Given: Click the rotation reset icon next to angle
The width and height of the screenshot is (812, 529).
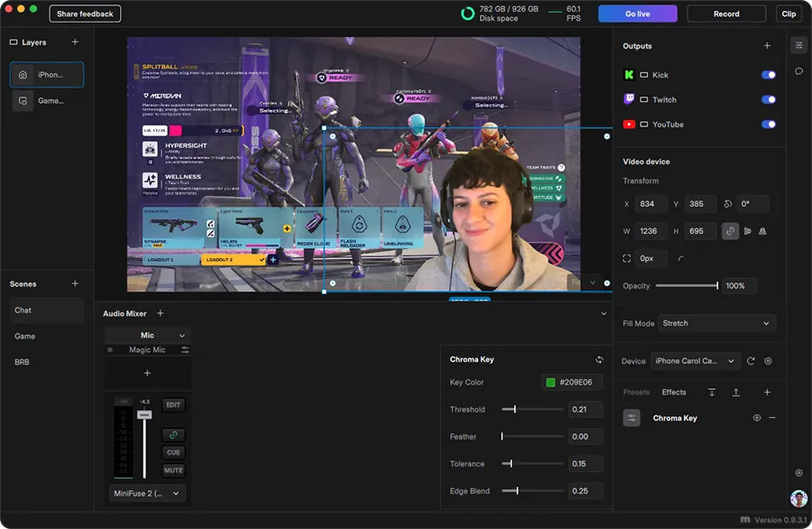Looking at the screenshot, I should point(728,204).
